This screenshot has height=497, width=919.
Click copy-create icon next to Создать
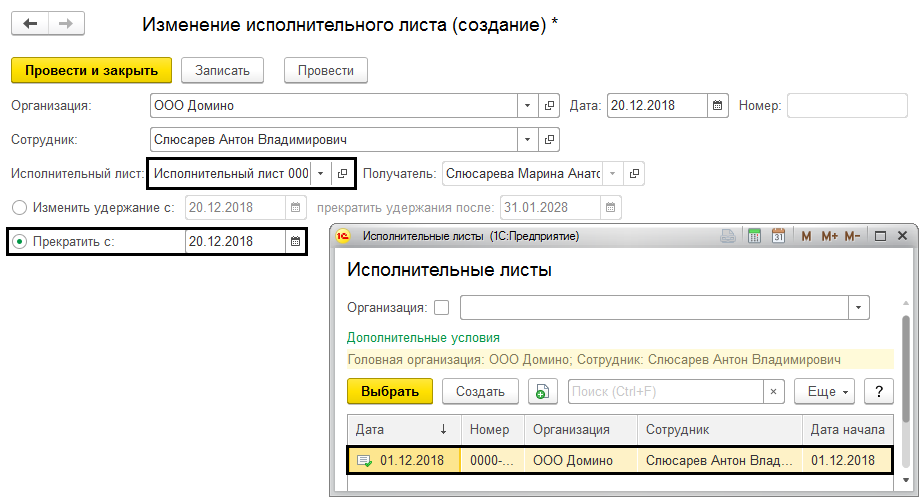[542, 392]
